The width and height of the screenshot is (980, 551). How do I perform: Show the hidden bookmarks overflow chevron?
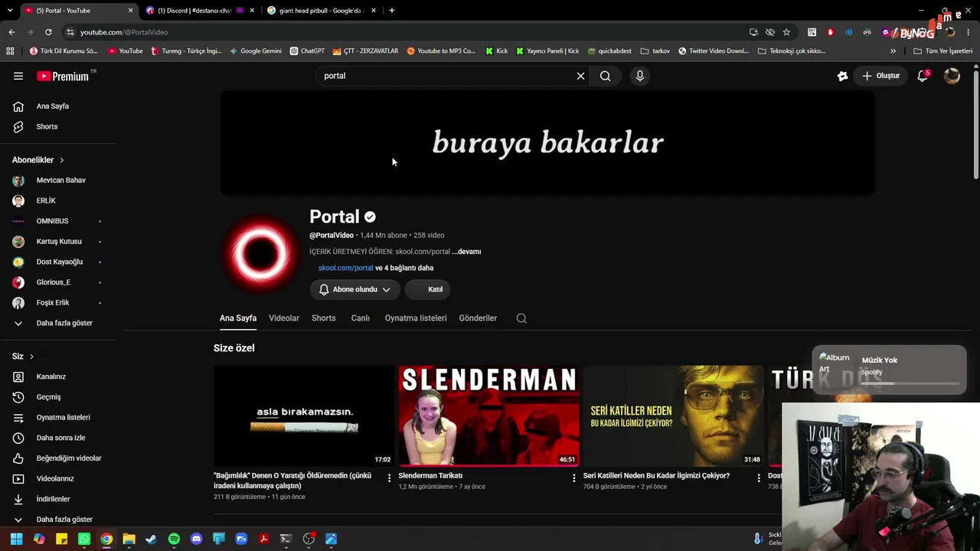pos(893,51)
